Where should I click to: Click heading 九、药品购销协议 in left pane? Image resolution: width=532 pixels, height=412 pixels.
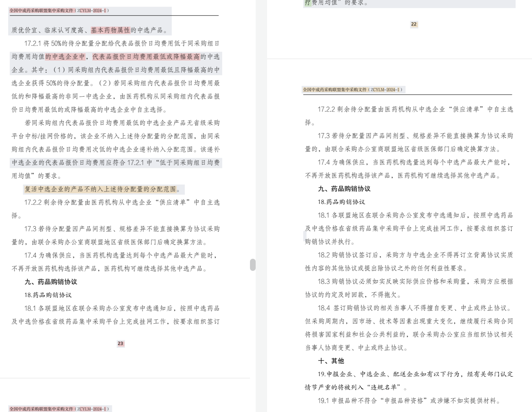pyautogui.click(x=51, y=282)
